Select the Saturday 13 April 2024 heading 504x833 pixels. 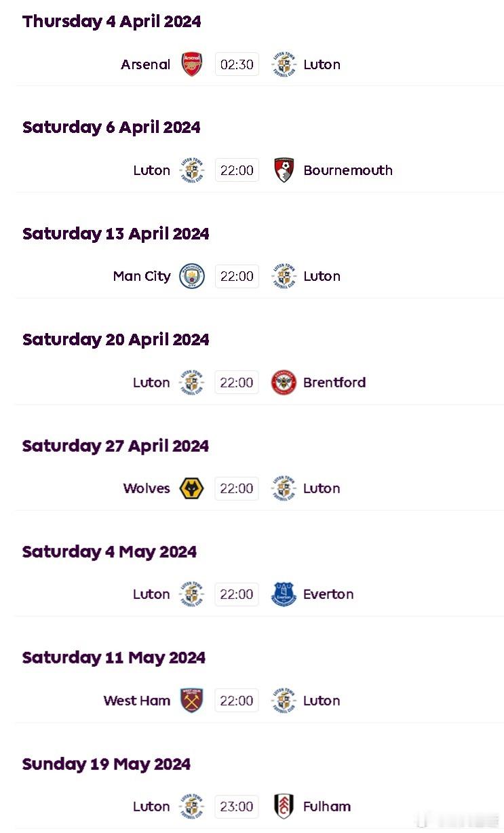pyautogui.click(x=116, y=234)
